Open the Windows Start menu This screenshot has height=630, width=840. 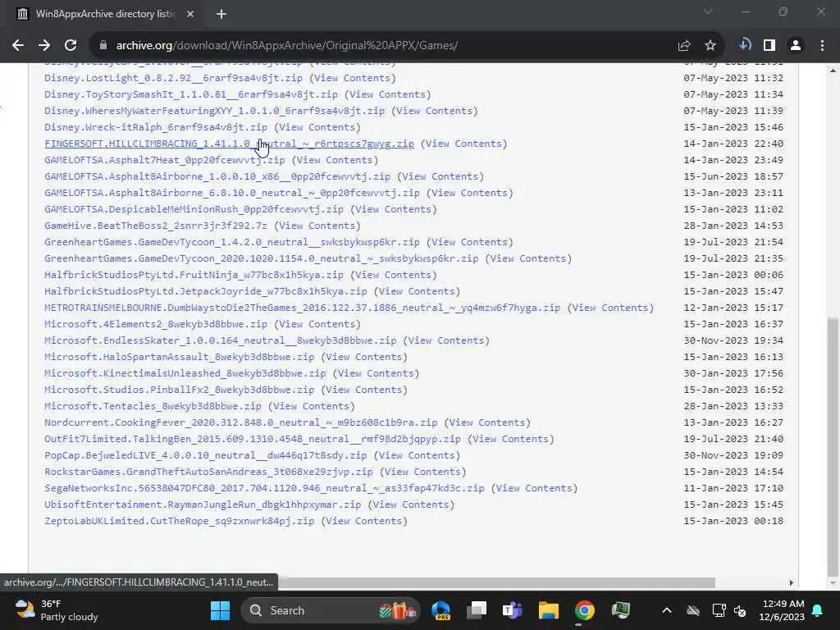(x=220, y=610)
